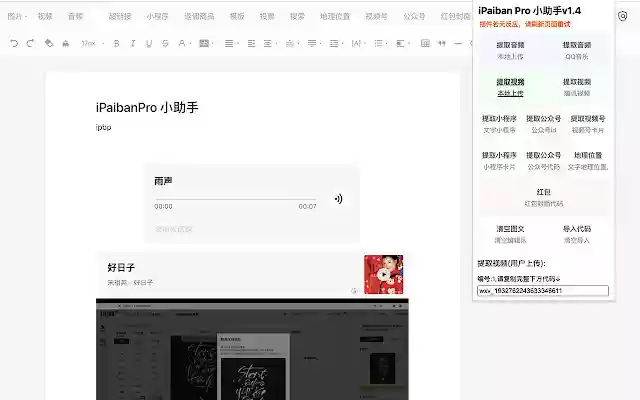Open the list style dropdown
The width and height of the screenshot is (640, 400).
(x=380, y=43)
